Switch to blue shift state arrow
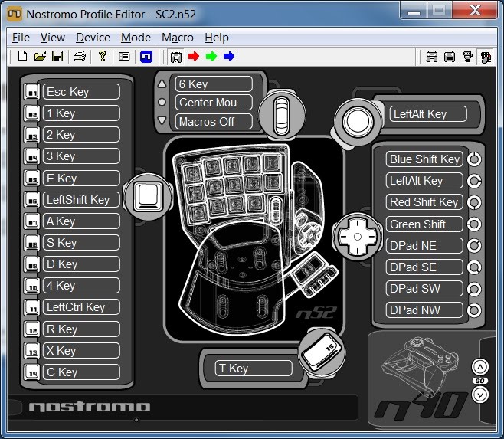Image resolution: width=504 pixels, height=439 pixels. click(x=229, y=57)
